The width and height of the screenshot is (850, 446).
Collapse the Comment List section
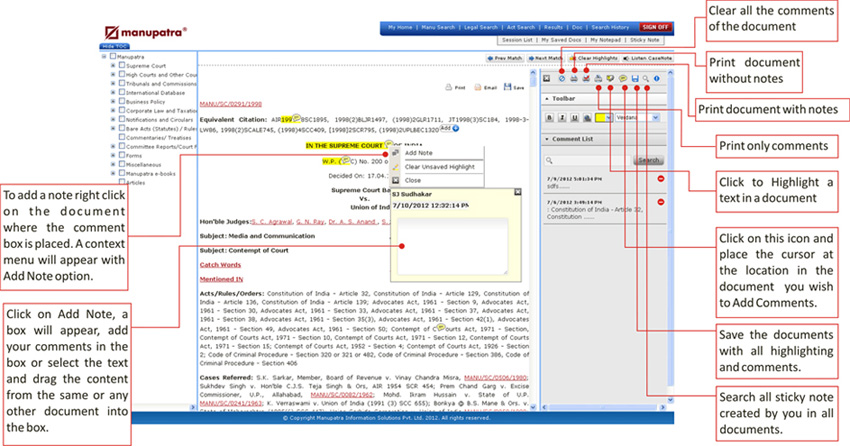coord(604,139)
